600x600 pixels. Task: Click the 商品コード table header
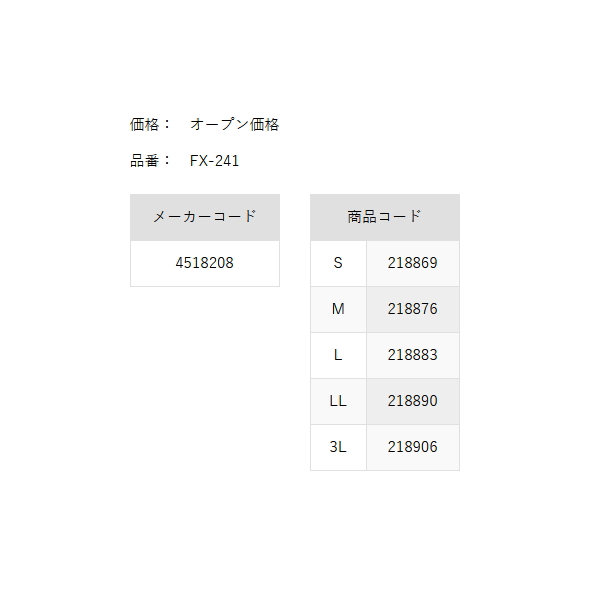point(385,217)
